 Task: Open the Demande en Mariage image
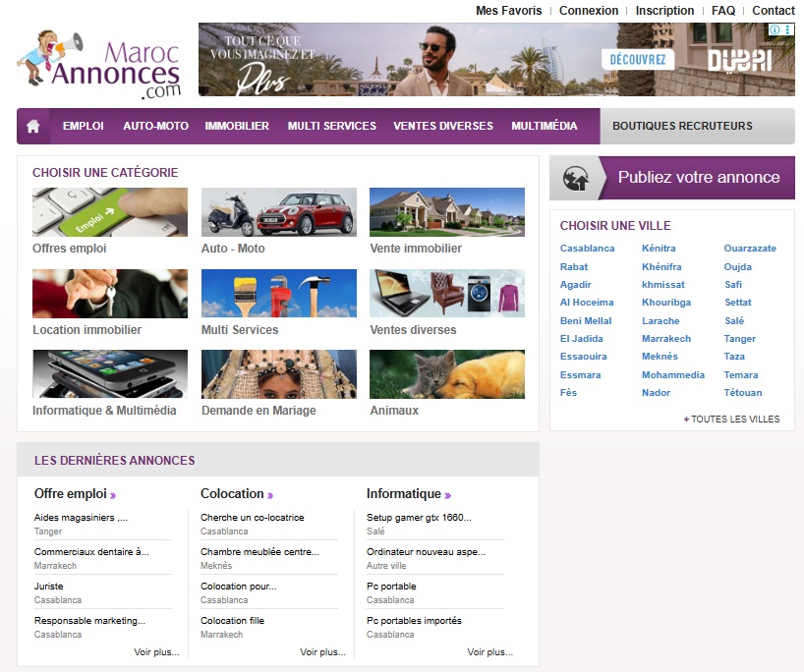279,374
